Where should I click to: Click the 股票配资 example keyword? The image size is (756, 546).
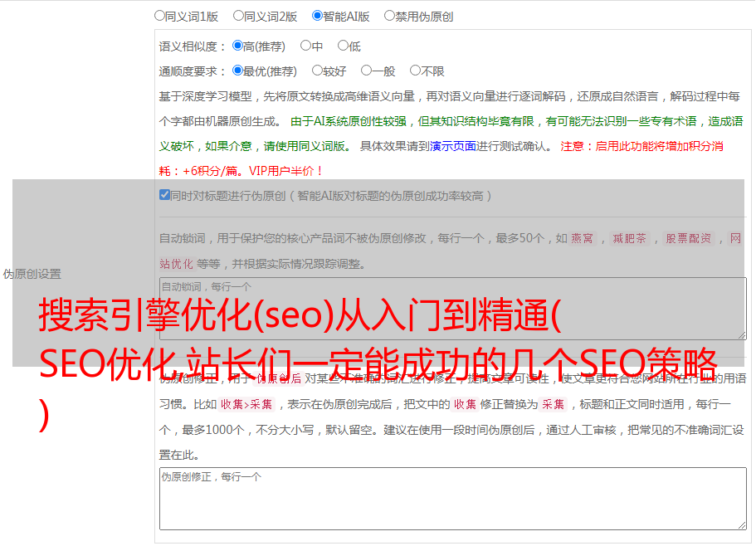[689, 238]
